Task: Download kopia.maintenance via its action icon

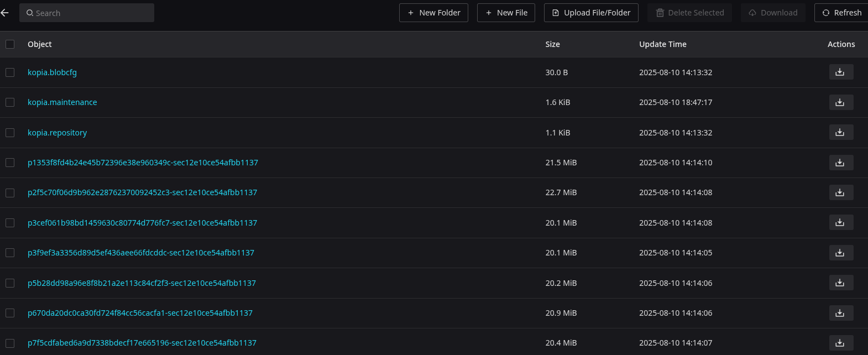Action: [841, 102]
